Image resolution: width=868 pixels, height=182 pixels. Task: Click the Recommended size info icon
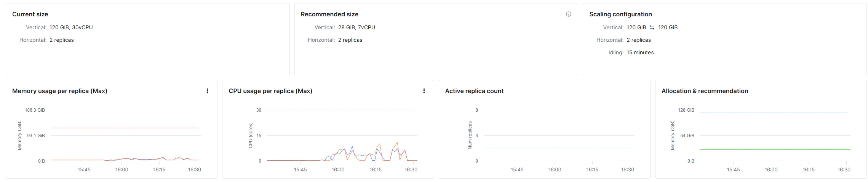click(568, 14)
